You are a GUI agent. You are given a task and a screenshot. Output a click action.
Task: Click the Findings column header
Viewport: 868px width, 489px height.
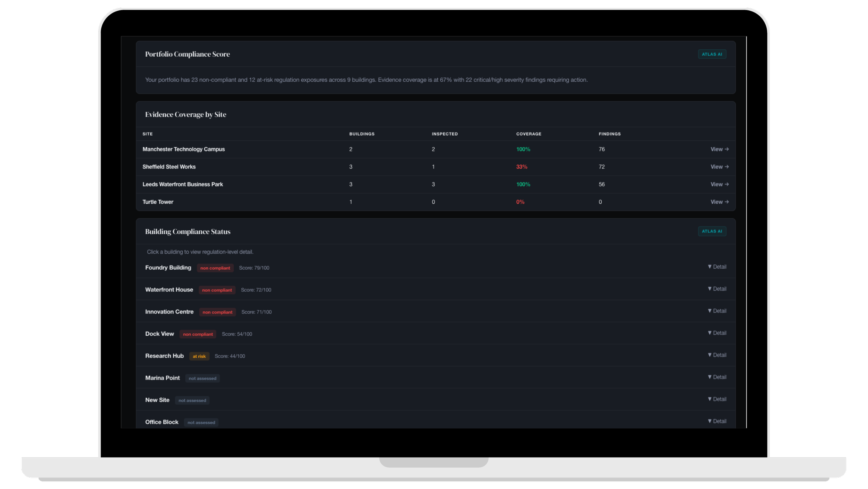[x=609, y=134]
